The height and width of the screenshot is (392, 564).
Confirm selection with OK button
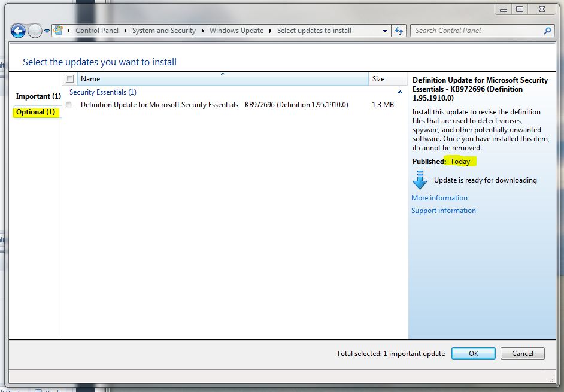coord(474,354)
